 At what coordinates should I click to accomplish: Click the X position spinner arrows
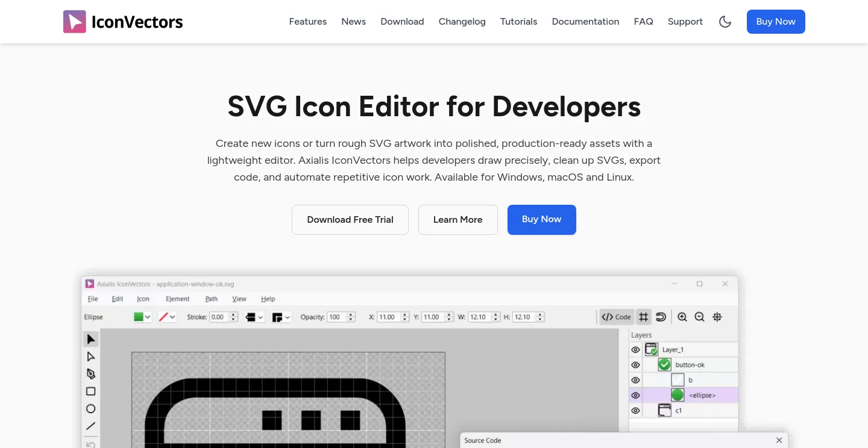404,317
